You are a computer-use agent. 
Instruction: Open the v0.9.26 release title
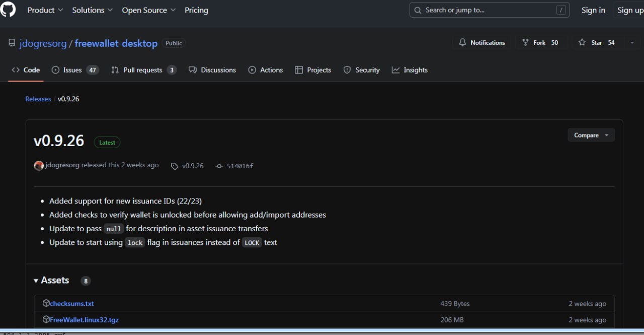point(59,141)
